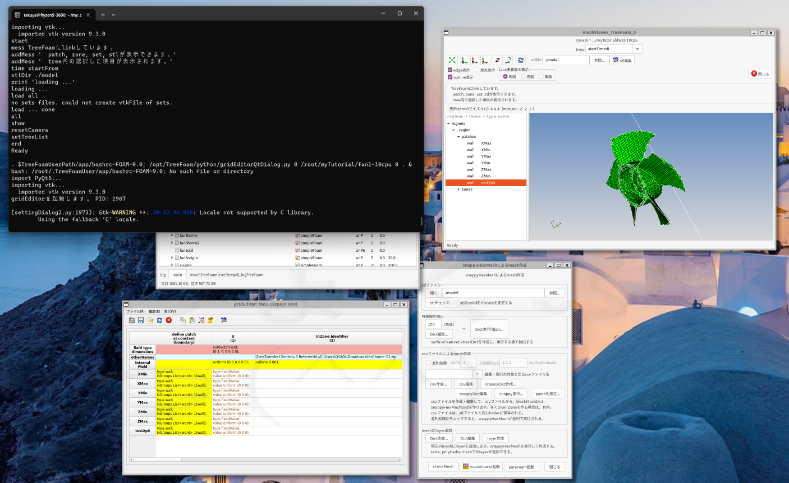Select the first radio button in meshViewer
789x483 pixels.
coord(505,76)
